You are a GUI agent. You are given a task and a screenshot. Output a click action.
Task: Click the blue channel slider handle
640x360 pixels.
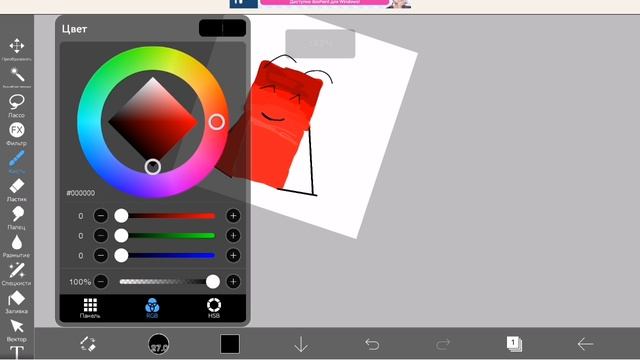pyautogui.click(x=121, y=256)
